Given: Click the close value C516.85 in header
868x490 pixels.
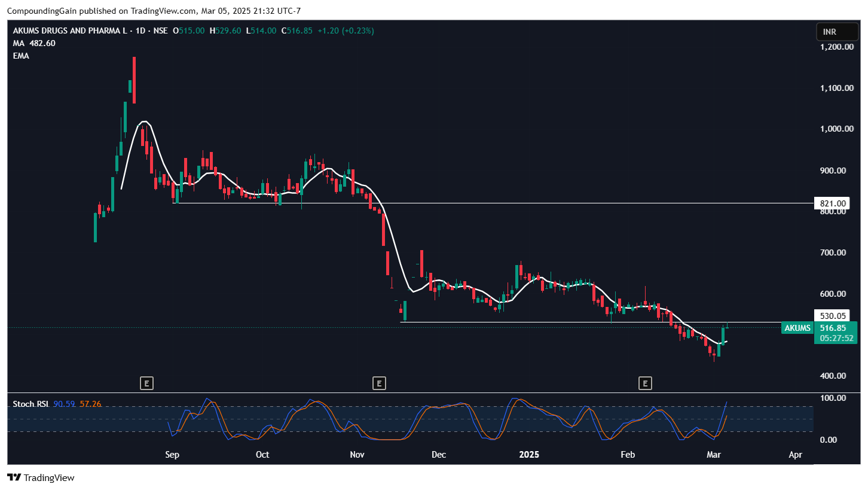Looking at the screenshot, I should tap(297, 31).
